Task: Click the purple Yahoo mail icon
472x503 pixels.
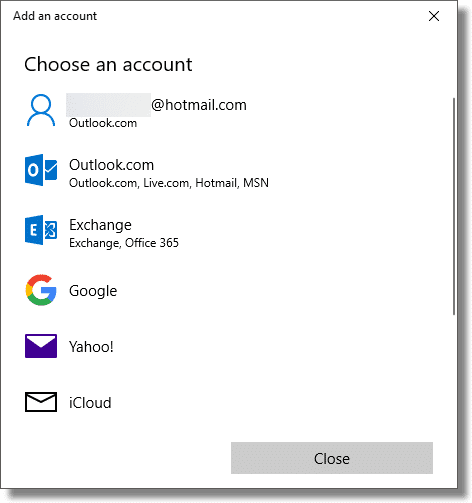Action: (x=41, y=346)
